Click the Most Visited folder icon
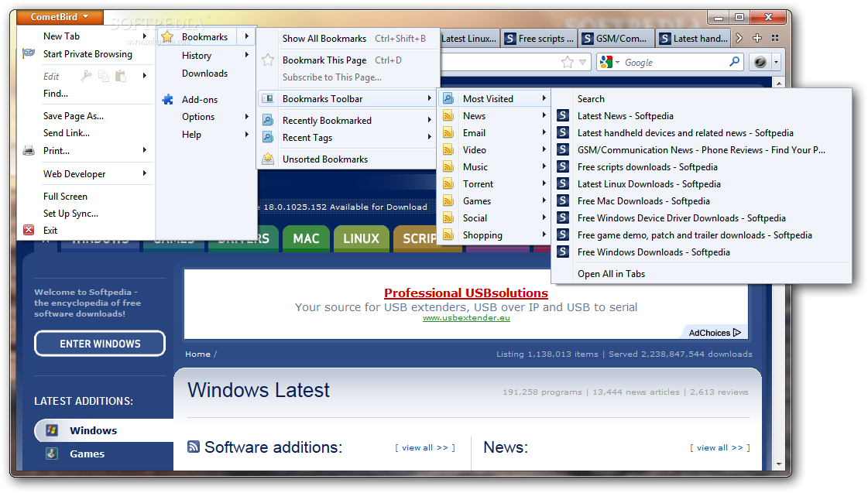This screenshot has height=493, width=868. pos(448,98)
